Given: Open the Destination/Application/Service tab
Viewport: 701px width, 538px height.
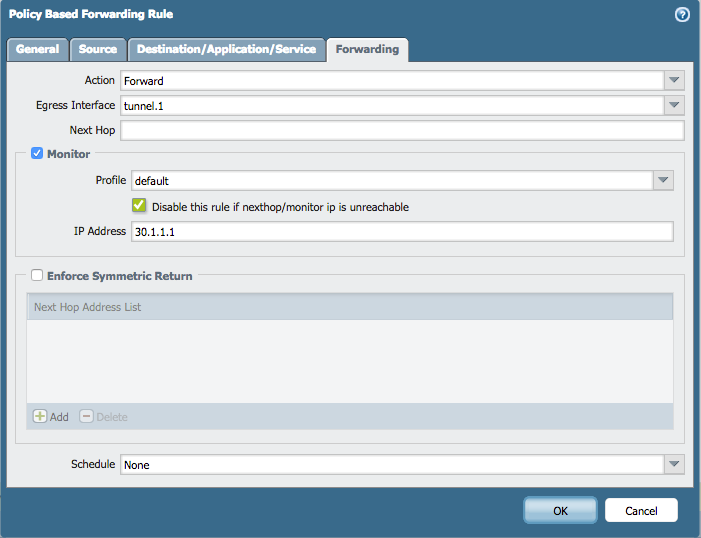Looking at the screenshot, I should click(227, 49).
